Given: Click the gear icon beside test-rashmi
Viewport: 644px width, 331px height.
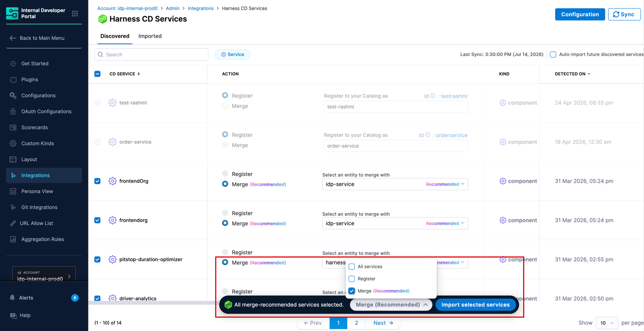Looking at the screenshot, I should pos(113,103).
